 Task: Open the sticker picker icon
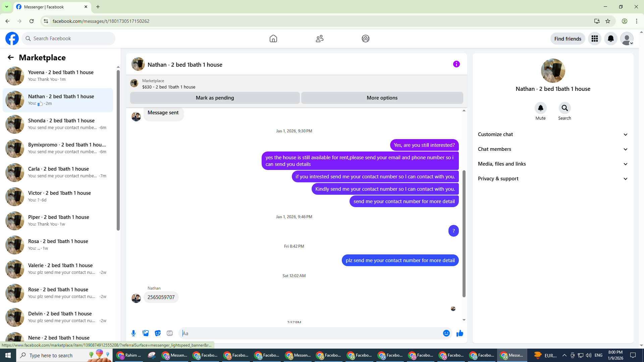[x=158, y=333]
